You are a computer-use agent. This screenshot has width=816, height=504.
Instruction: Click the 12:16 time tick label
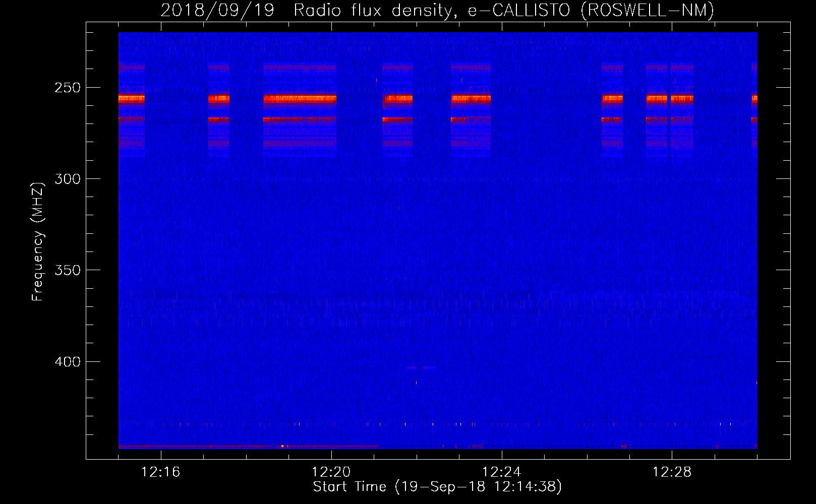click(160, 472)
